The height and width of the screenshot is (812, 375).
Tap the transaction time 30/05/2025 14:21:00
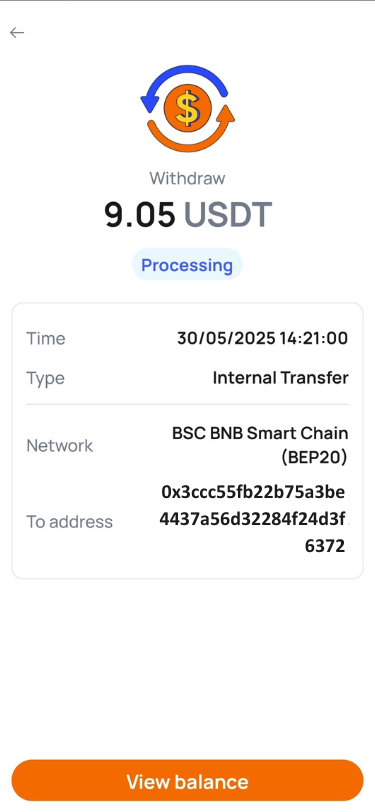(x=263, y=338)
